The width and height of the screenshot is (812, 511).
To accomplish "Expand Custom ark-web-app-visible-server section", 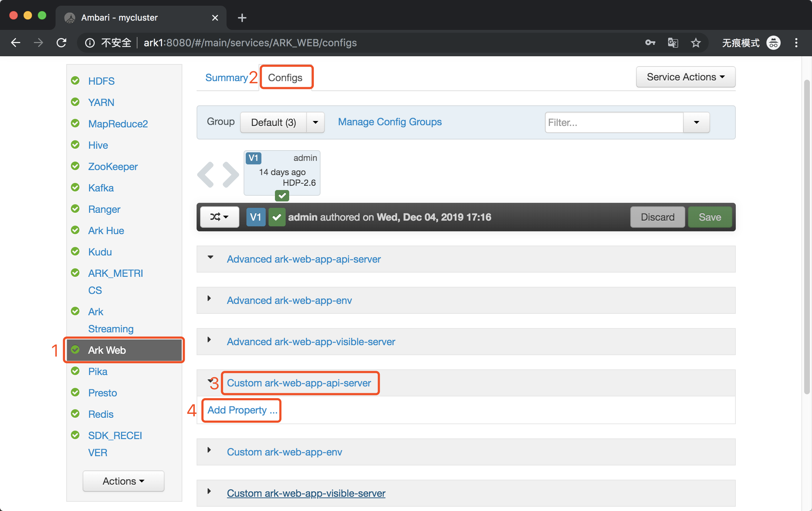I will point(209,491).
